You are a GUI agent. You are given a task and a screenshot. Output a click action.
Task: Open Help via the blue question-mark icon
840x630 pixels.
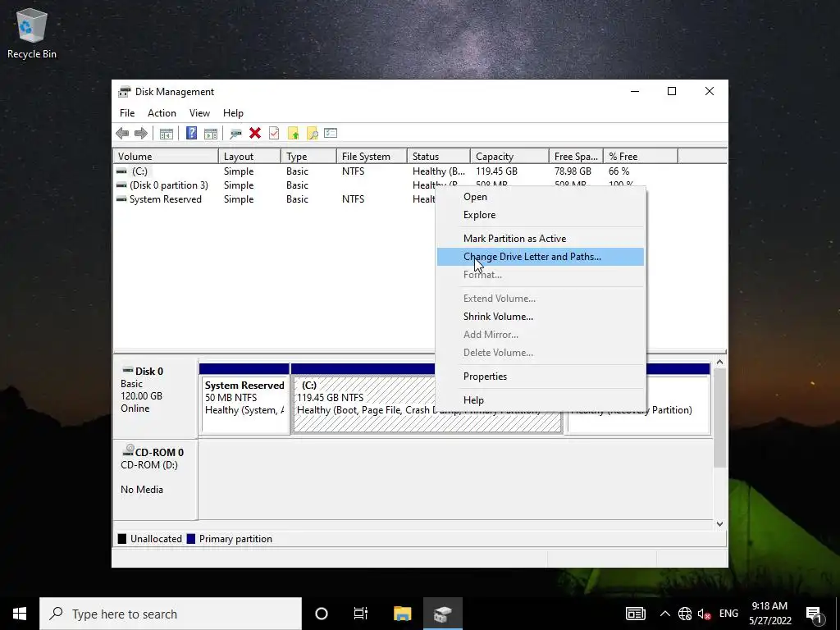coord(191,134)
